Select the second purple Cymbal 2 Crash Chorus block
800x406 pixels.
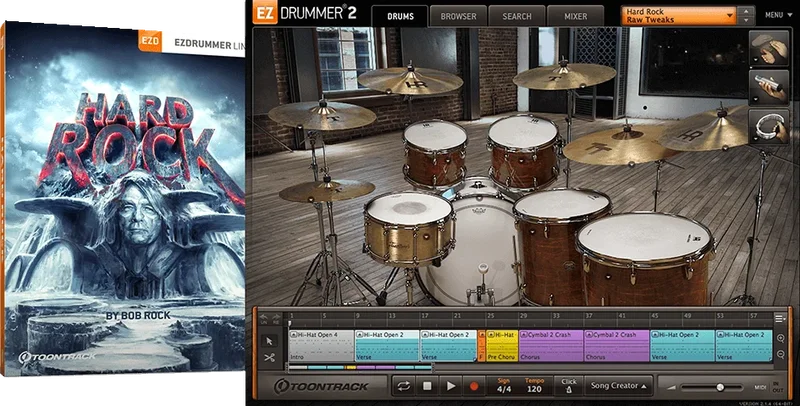[x=616, y=346]
